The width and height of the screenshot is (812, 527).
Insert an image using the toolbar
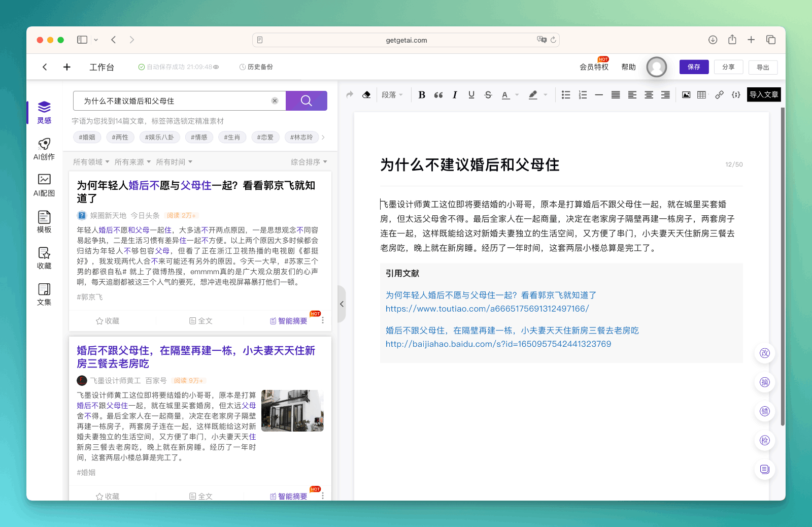coord(686,95)
